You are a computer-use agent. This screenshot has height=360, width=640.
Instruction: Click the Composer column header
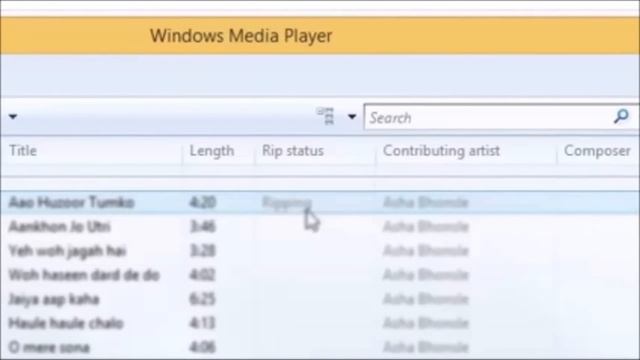(597, 151)
